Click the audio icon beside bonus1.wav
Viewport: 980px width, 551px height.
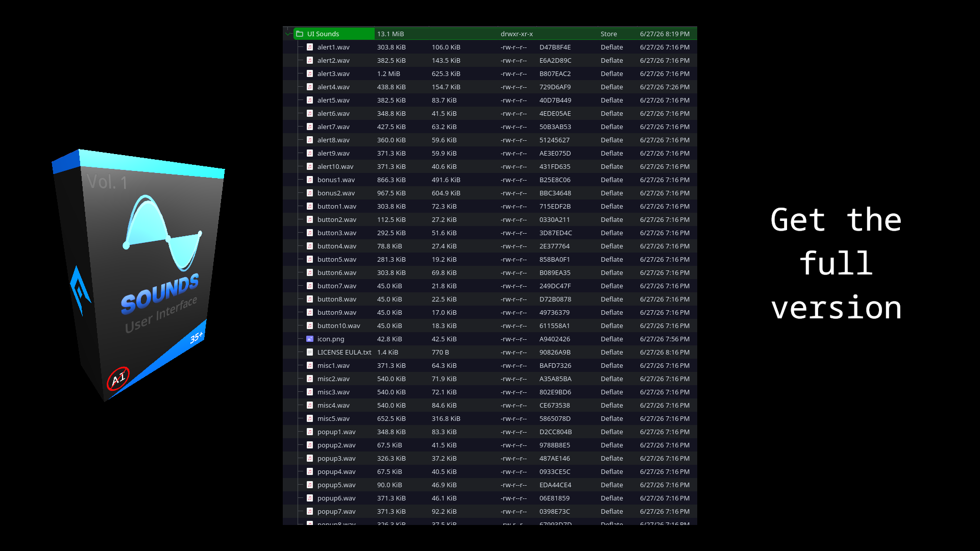[x=309, y=180]
